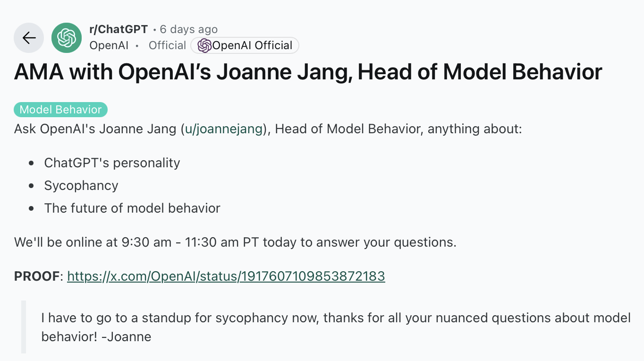This screenshot has width=644, height=361.
Task: Click 'The future of model behavior' bullet
Action: (x=132, y=208)
